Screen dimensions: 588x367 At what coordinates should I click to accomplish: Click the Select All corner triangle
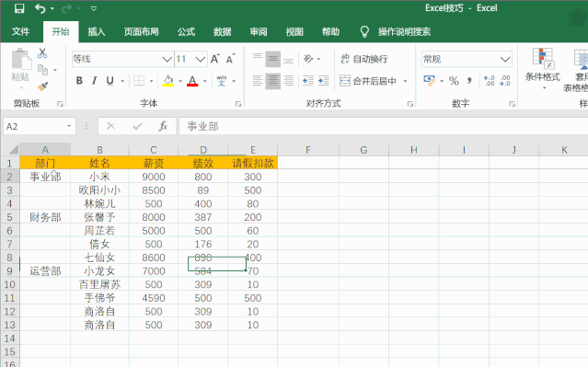tap(13, 150)
